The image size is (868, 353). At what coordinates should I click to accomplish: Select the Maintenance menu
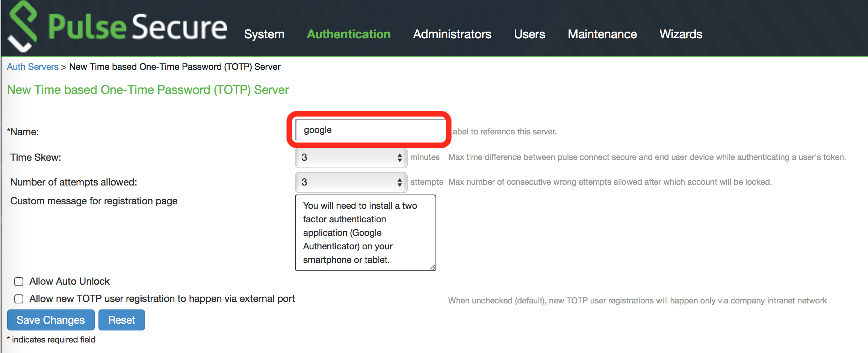602,34
